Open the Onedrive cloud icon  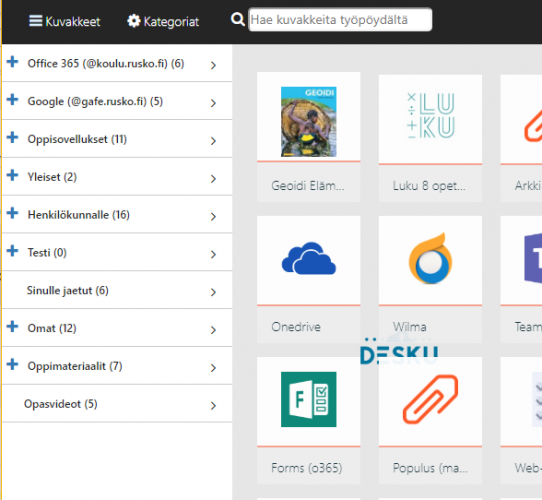click(309, 258)
